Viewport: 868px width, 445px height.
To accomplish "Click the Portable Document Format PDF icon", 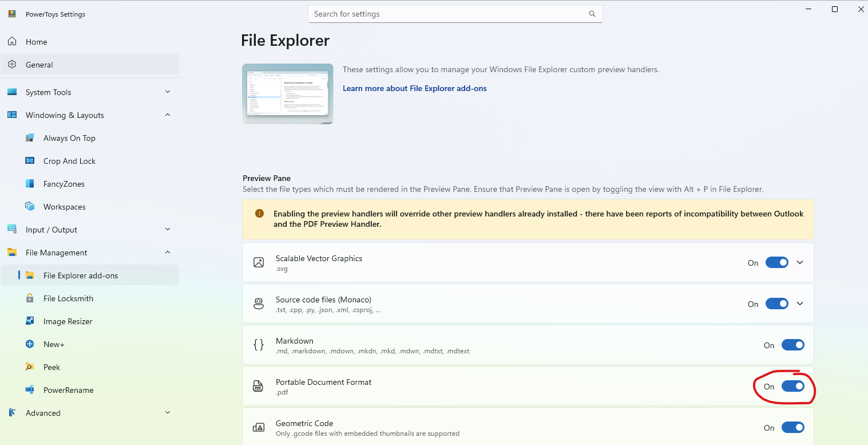I will [259, 386].
